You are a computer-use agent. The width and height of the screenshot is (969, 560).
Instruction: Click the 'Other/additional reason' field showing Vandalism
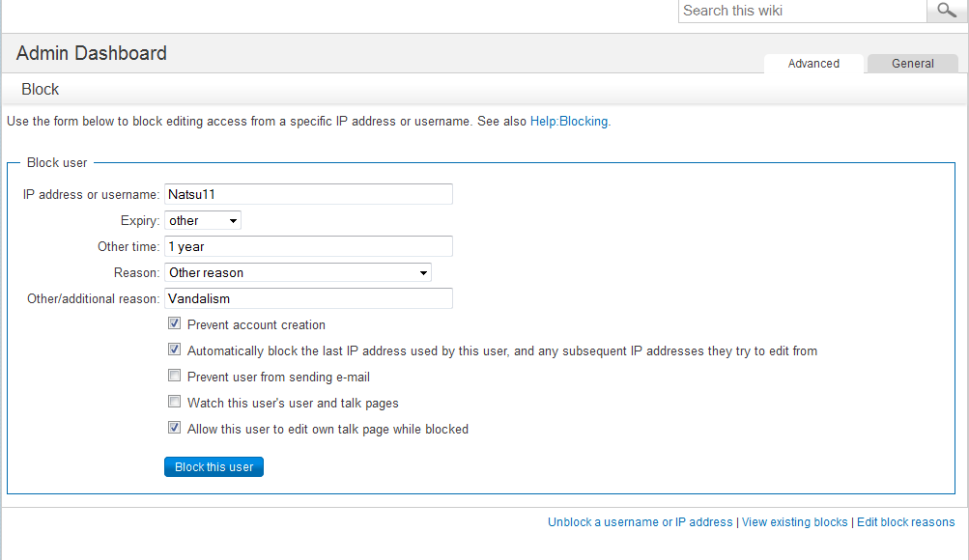(307, 297)
